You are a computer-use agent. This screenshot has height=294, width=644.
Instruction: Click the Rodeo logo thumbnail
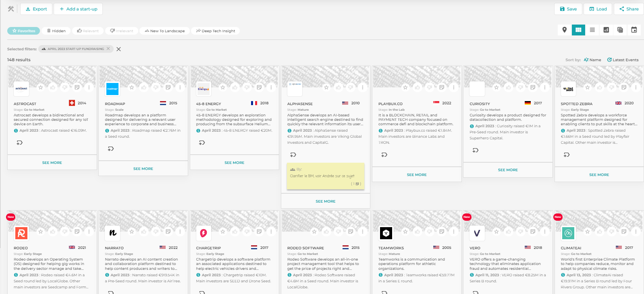tap(21, 233)
